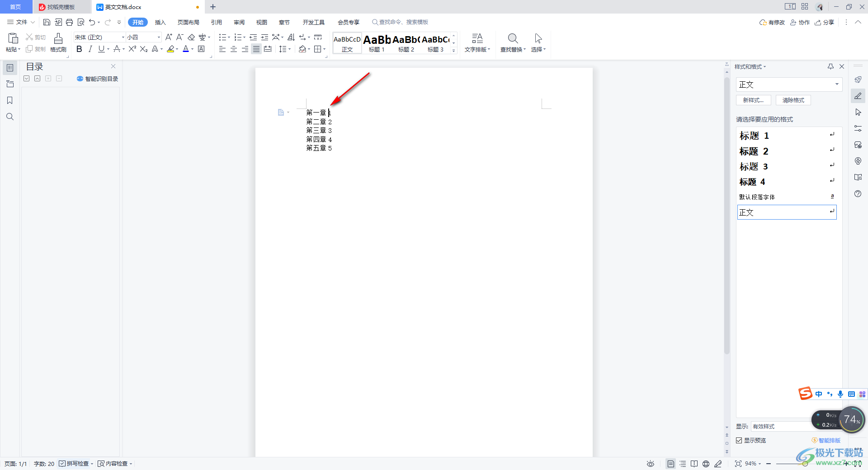Screen dimensions: 868x470
Task: Toggle Align left button
Action: point(222,49)
